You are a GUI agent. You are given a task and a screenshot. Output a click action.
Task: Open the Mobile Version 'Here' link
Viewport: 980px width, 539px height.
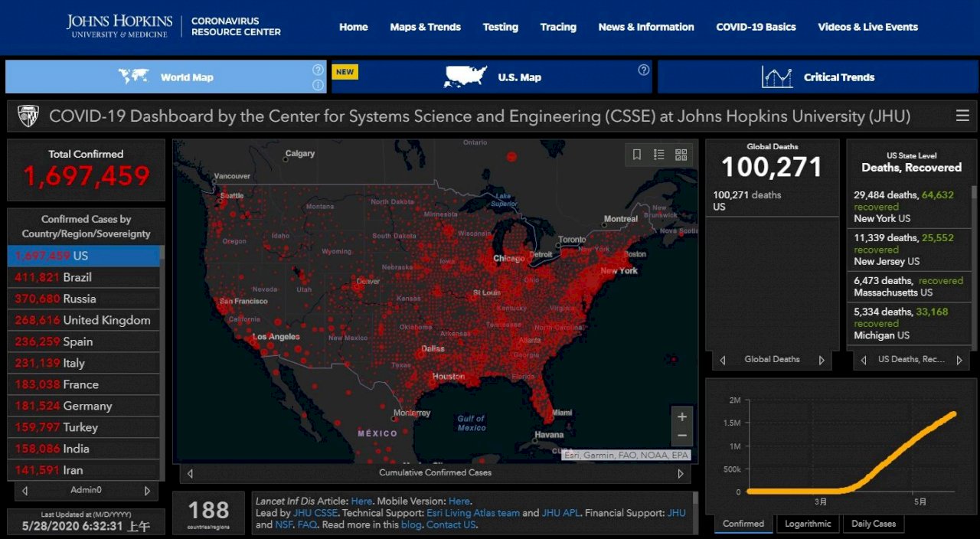(x=459, y=501)
